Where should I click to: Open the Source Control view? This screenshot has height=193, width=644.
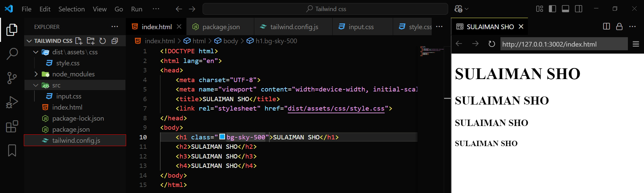(12, 78)
